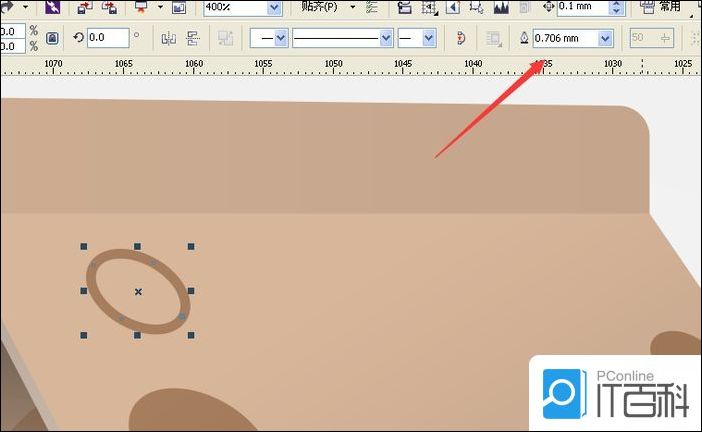Click the ellipse center X marker
This screenshot has height=432, width=702.
pyautogui.click(x=138, y=292)
